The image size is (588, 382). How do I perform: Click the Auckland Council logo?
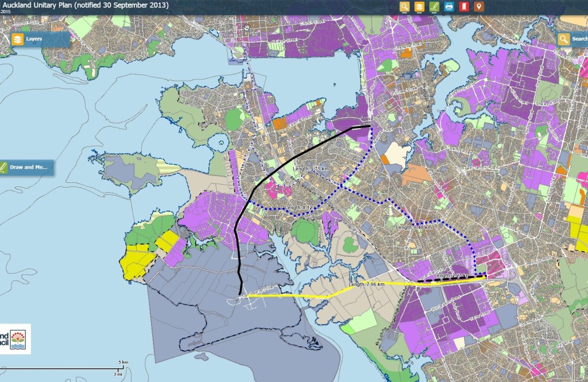click(x=15, y=338)
